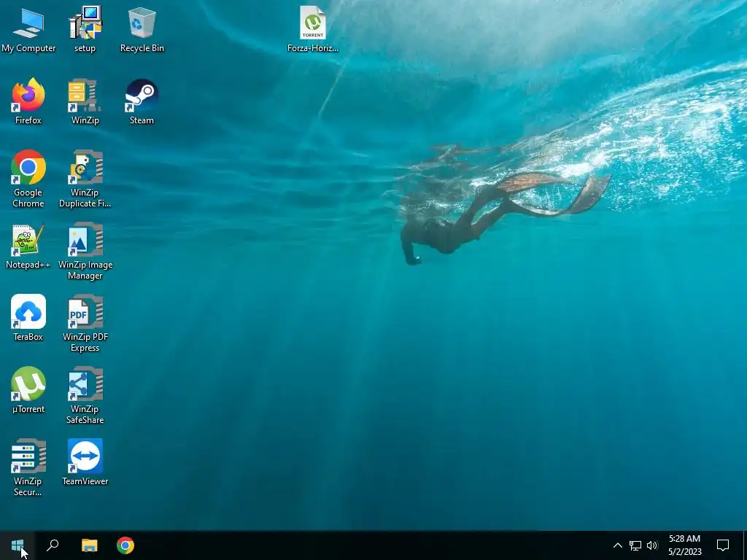Image resolution: width=747 pixels, height=560 pixels.
Task: Open network status tray icon
Action: (635, 545)
